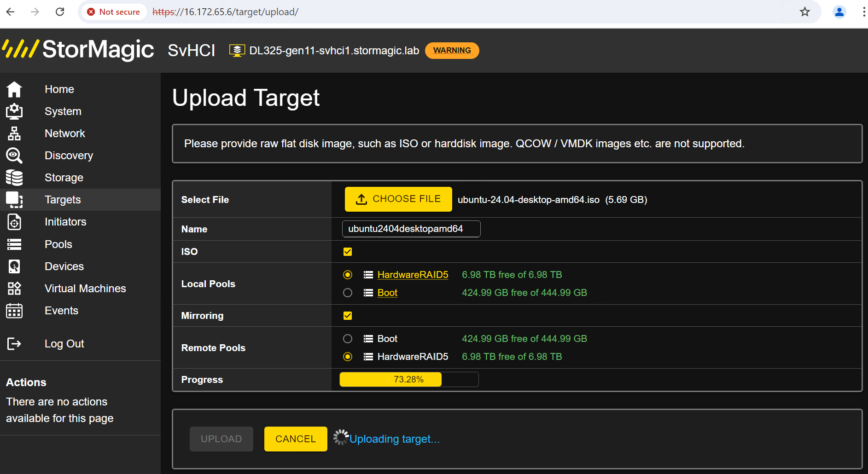Click the Devices hard drive icon
The height and width of the screenshot is (474, 868).
14,266
